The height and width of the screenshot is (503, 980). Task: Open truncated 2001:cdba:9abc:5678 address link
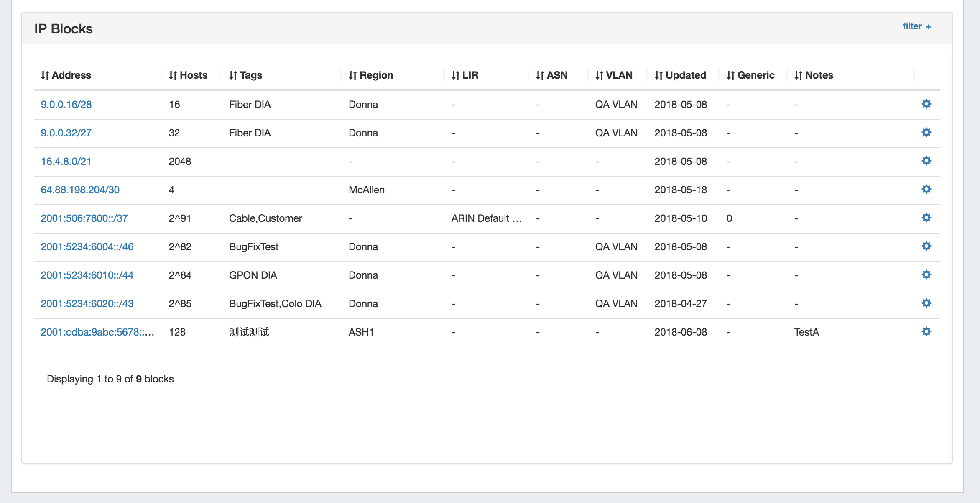[97, 332]
